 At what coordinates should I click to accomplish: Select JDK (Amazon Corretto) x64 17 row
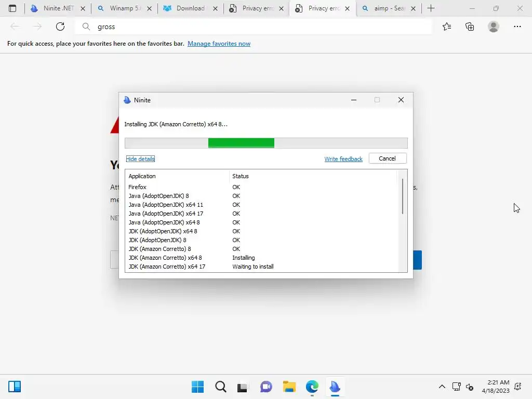pos(261,267)
